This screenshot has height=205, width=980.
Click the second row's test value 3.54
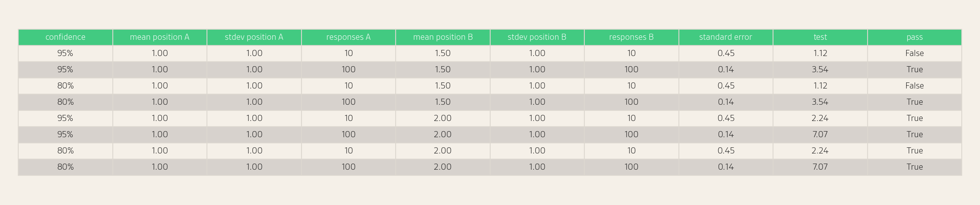point(820,70)
